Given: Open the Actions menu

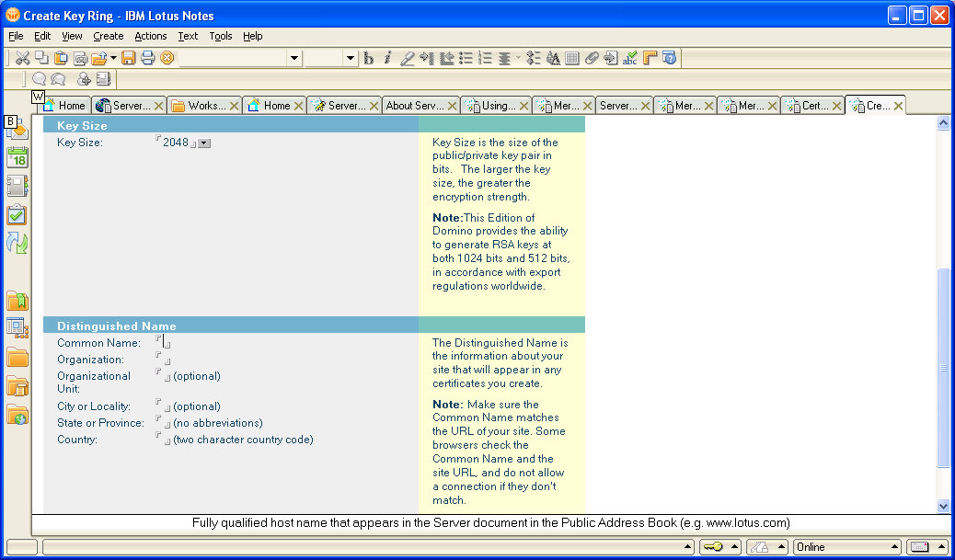Looking at the screenshot, I should click(150, 36).
